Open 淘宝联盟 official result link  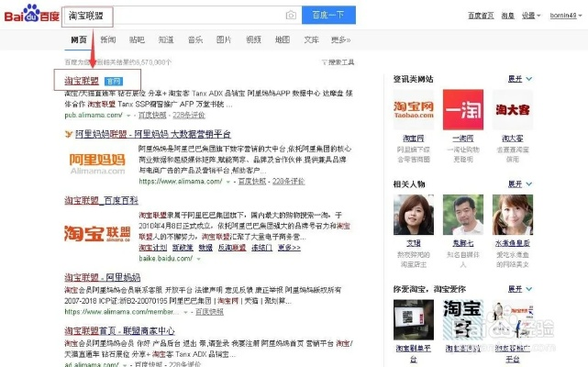82,81
